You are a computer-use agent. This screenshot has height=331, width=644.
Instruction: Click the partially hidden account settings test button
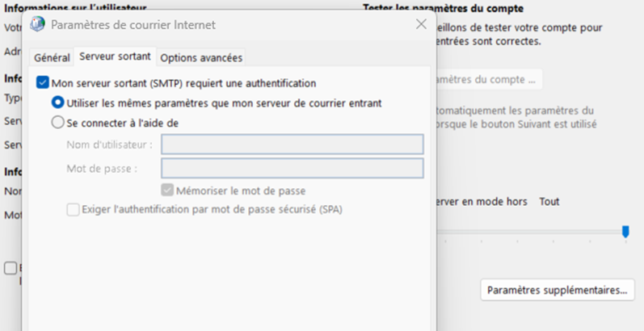[x=489, y=80]
